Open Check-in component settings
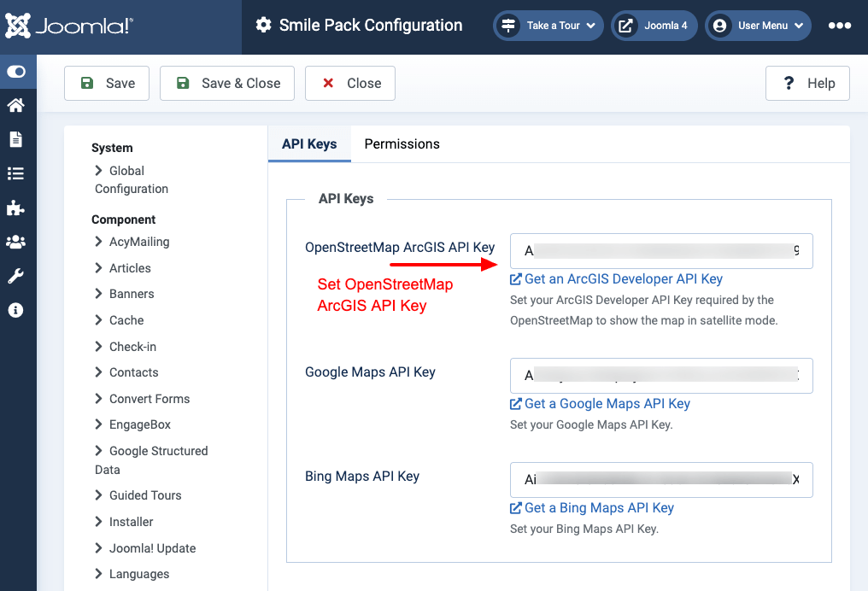This screenshot has height=591, width=868. click(x=126, y=347)
